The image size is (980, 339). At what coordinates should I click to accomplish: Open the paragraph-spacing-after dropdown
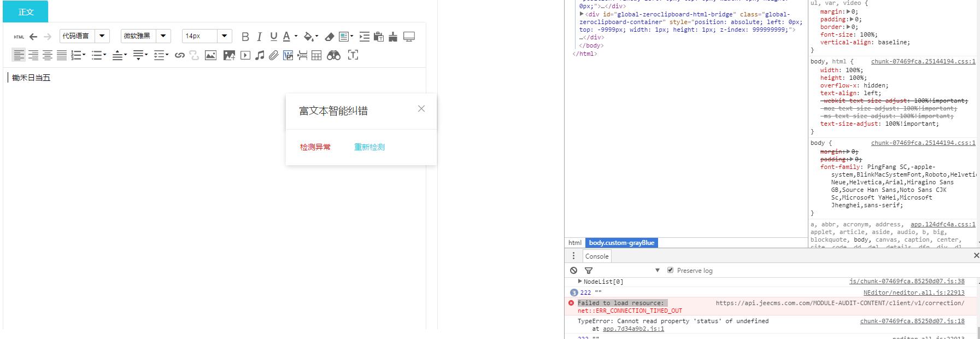pos(146,55)
